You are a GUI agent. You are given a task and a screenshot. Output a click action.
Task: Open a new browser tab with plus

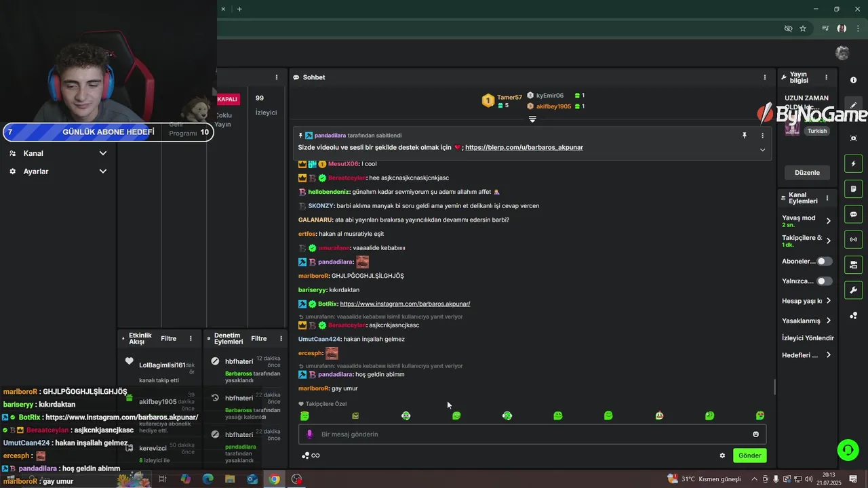(x=239, y=9)
